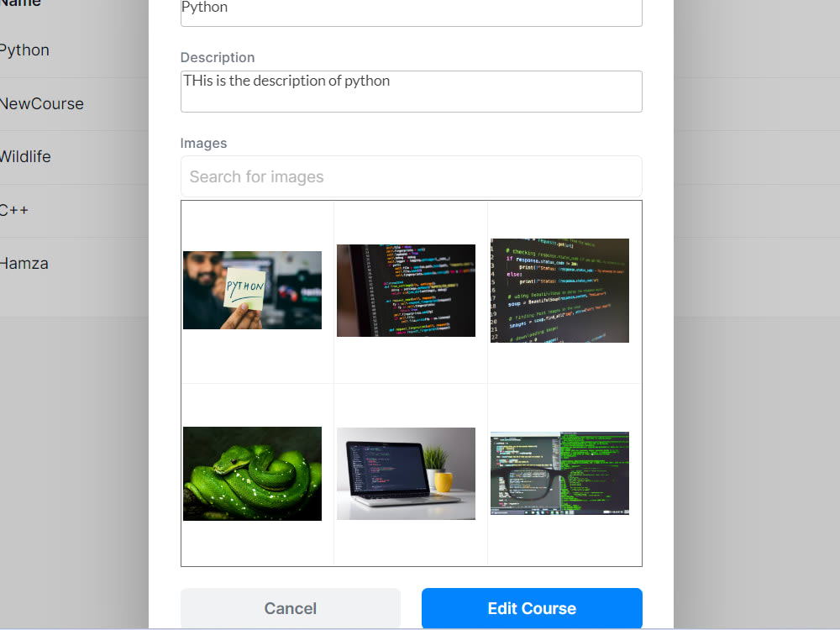
Task: Select the Python sticky note photo
Action: pos(252,290)
